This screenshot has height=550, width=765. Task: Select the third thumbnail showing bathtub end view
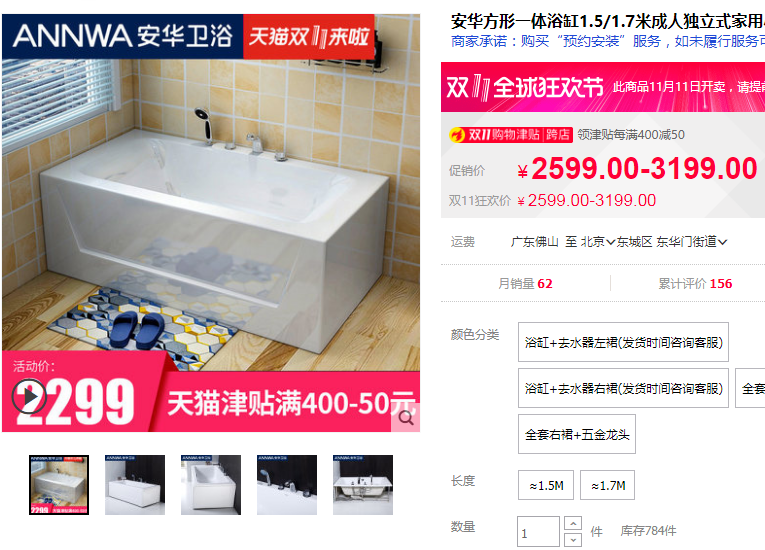tap(211, 485)
